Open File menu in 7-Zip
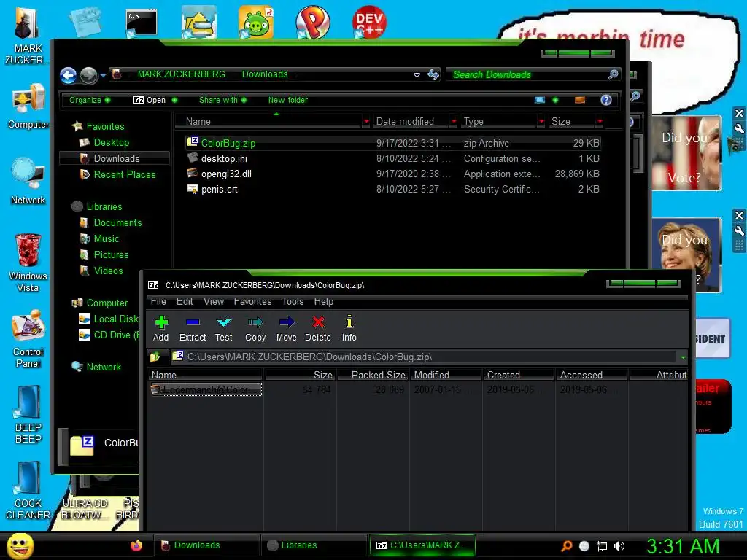The width and height of the screenshot is (747, 560). point(158,301)
